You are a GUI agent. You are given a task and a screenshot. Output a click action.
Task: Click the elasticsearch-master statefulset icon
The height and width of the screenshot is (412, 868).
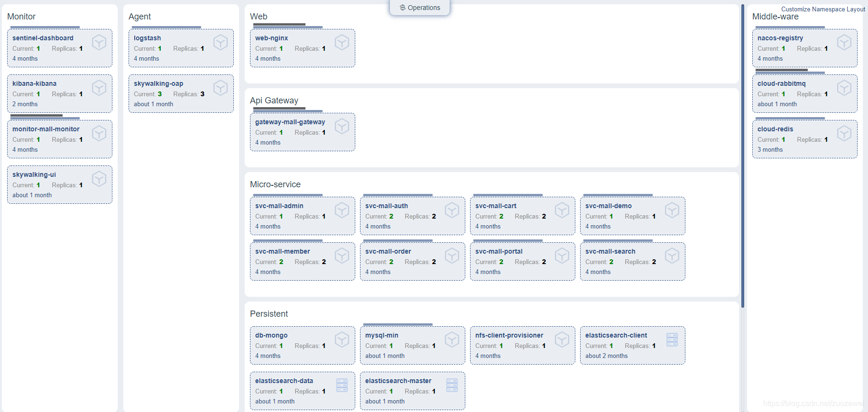coord(452,385)
